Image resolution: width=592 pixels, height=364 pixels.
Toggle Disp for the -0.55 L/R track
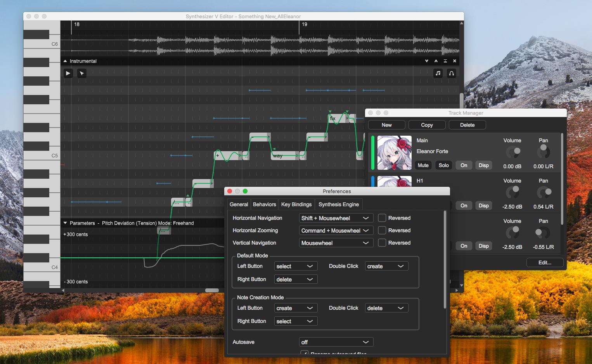click(484, 246)
